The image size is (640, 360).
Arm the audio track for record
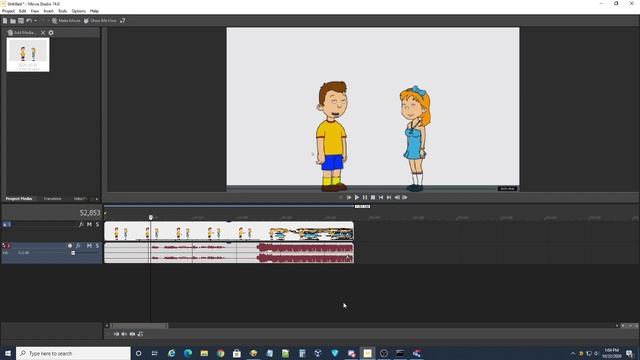pyautogui.click(x=70, y=246)
